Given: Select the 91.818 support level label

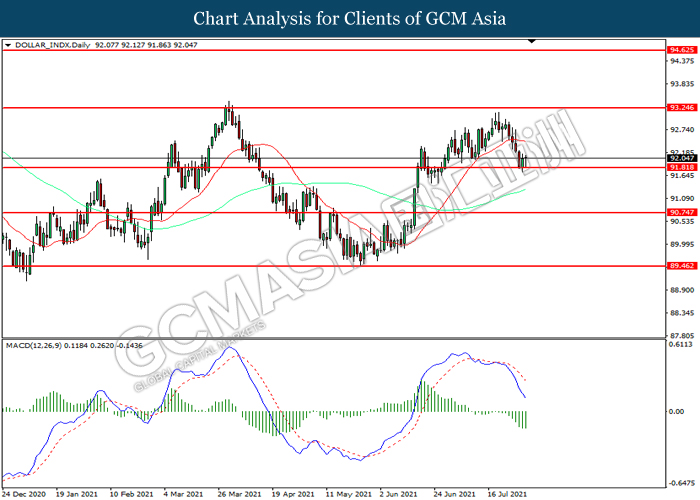Looking at the screenshot, I should 682,167.
